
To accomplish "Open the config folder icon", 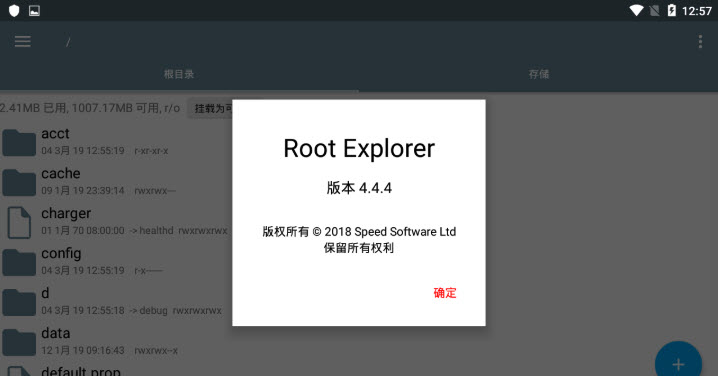I will click(x=19, y=262).
